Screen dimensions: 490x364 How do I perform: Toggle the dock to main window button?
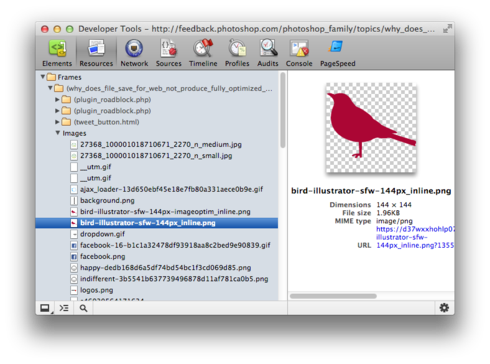pos(45,308)
